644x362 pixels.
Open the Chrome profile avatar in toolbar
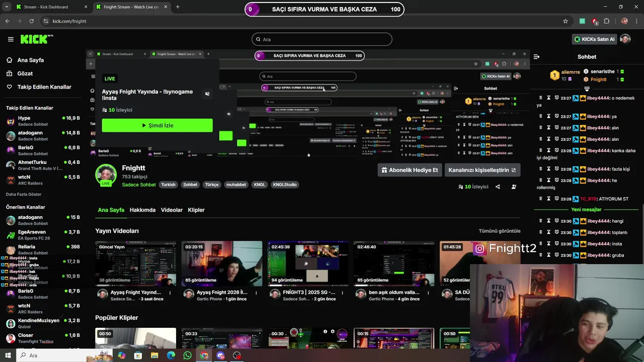pos(624,21)
